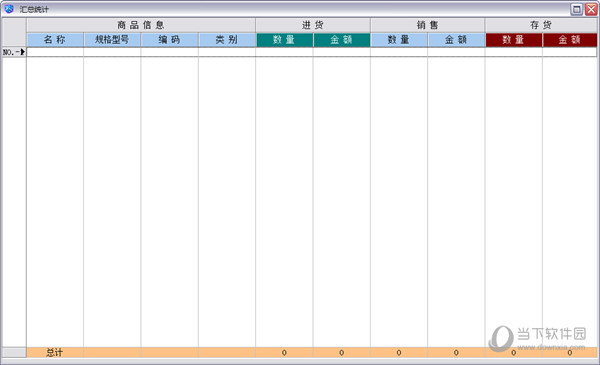This screenshot has height=365, width=600.
Task: Click the 销售 数量 total value 0
Action: pos(399,353)
